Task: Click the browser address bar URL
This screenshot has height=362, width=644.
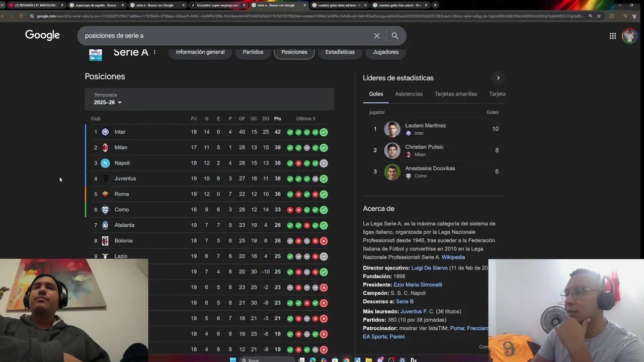Action: tap(309, 16)
